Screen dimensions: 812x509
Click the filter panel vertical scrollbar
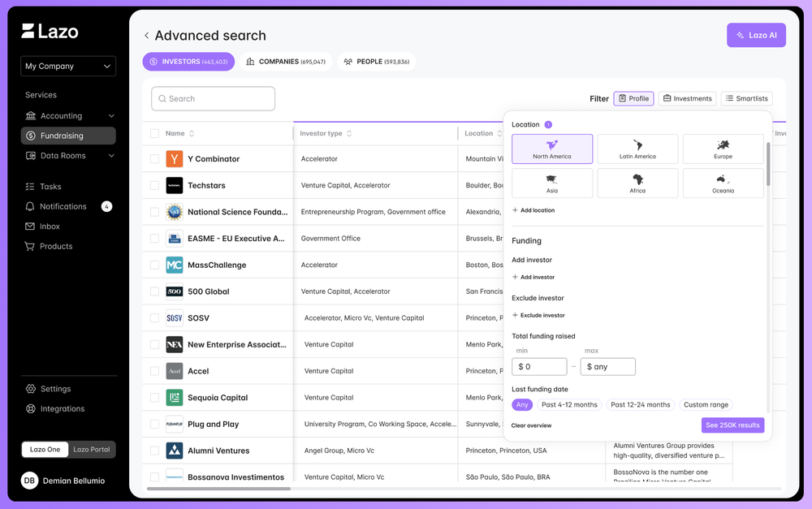coord(768,164)
